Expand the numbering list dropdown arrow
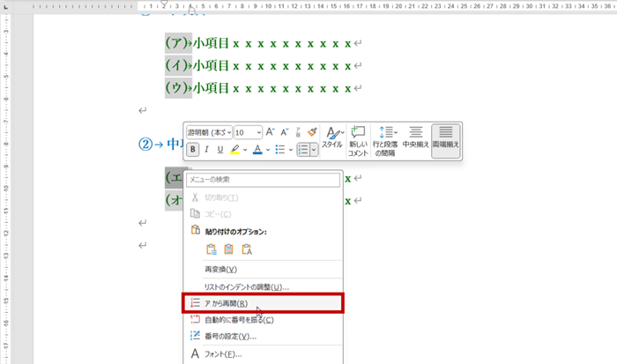 click(314, 150)
